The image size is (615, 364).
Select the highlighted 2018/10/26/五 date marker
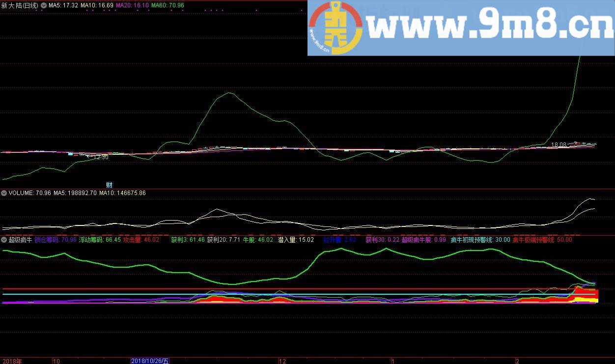tap(150, 361)
